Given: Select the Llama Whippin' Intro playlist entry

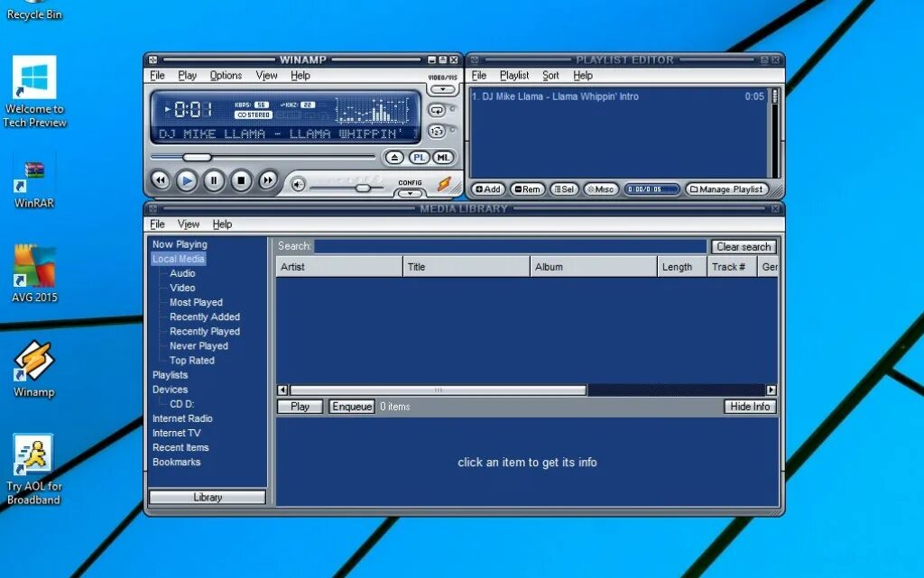Looking at the screenshot, I should tap(617, 96).
